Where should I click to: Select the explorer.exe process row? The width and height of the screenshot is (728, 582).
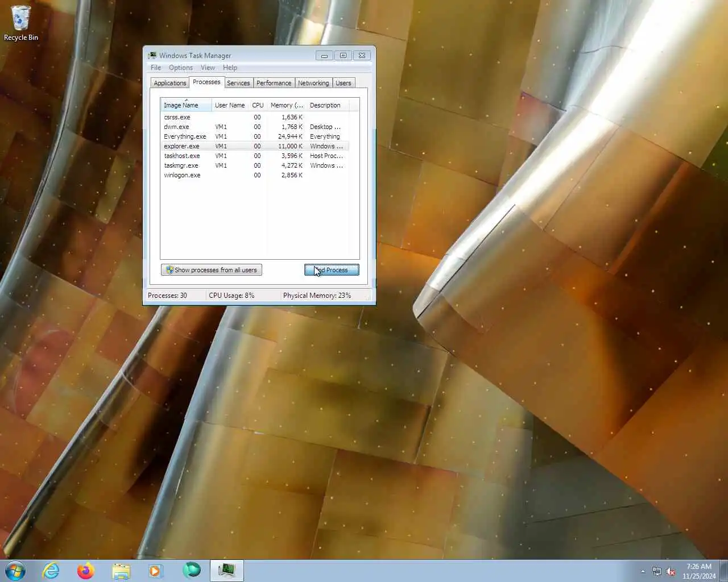(255, 146)
